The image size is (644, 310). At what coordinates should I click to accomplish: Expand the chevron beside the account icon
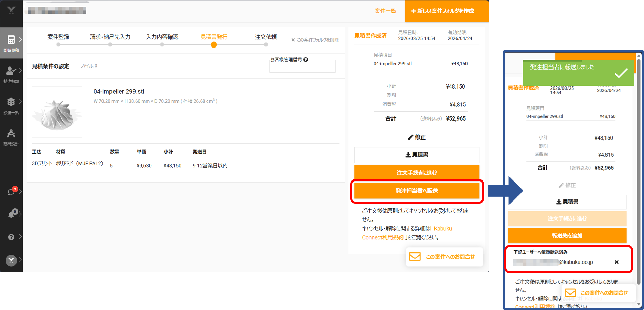[20, 259]
